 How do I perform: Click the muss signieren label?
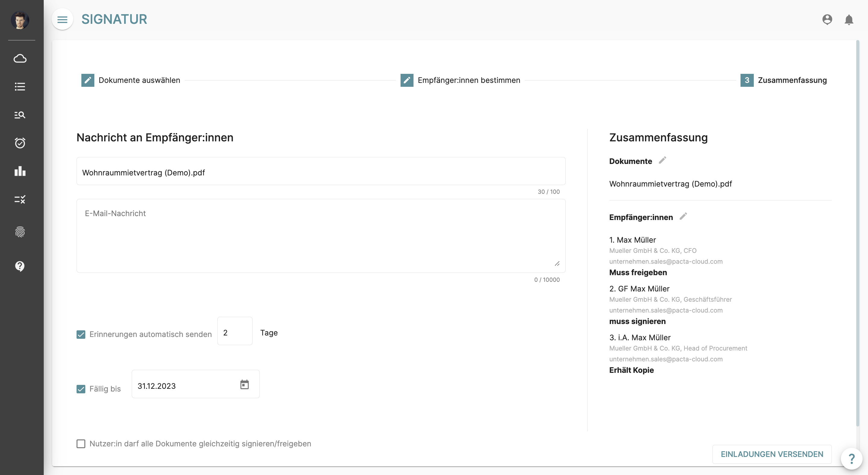pyautogui.click(x=637, y=321)
